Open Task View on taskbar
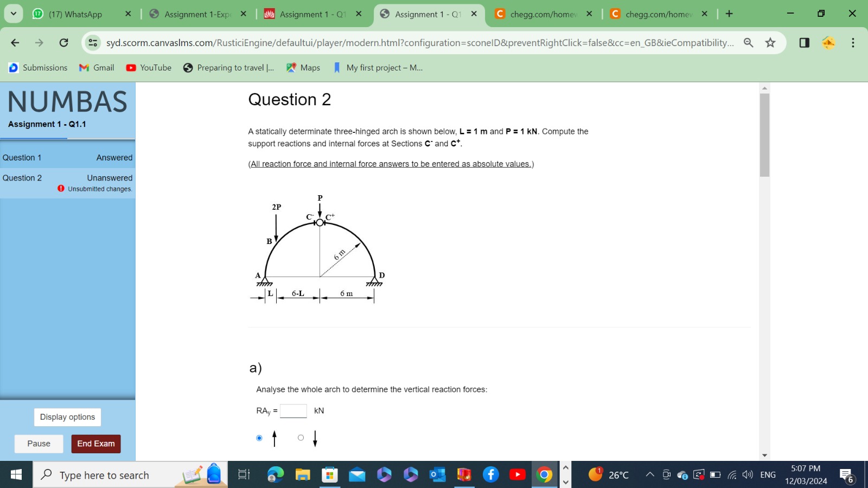 click(x=244, y=475)
